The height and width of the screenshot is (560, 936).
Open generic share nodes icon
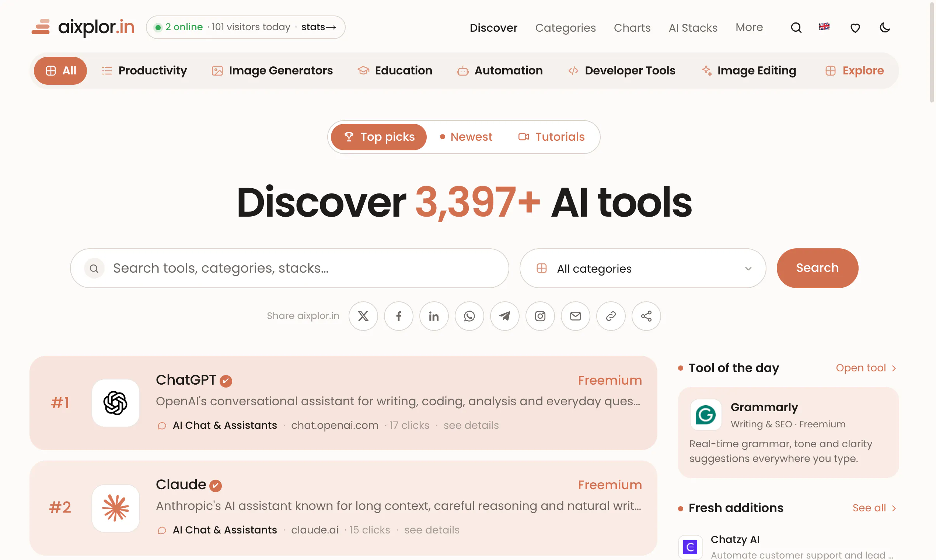click(x=646, y=316)
